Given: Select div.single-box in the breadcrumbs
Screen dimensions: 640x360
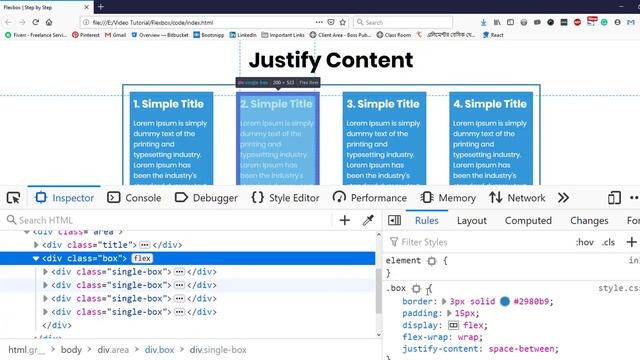Looking at the screenshot, I should pos(218,350).
